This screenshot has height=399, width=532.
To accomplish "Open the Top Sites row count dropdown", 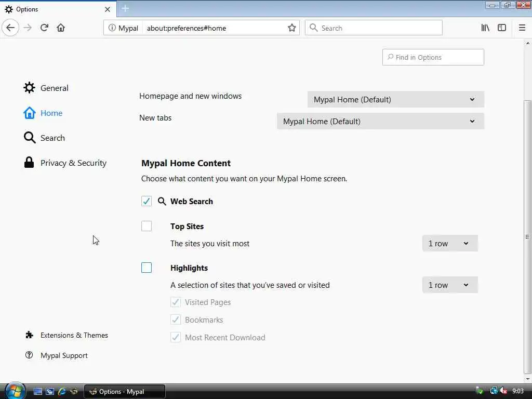I will click(450, 243).
